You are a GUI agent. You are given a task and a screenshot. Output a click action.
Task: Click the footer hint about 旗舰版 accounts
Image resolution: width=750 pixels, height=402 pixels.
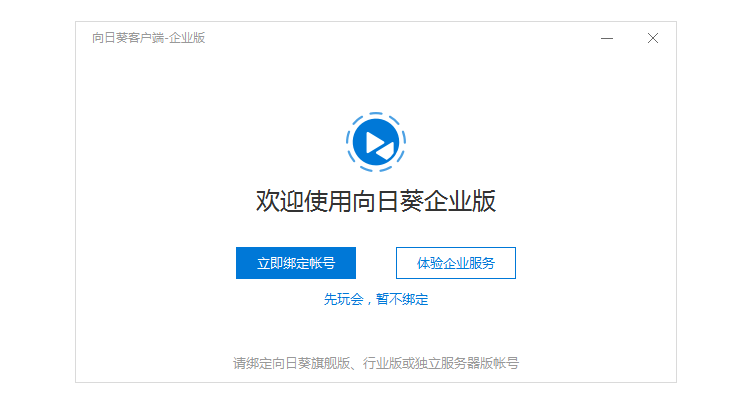(x=376, y=363)
